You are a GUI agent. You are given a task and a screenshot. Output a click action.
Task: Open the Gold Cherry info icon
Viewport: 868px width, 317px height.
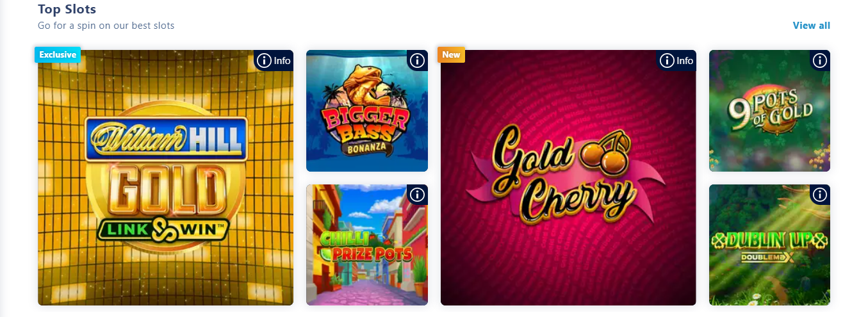(676, 61)
